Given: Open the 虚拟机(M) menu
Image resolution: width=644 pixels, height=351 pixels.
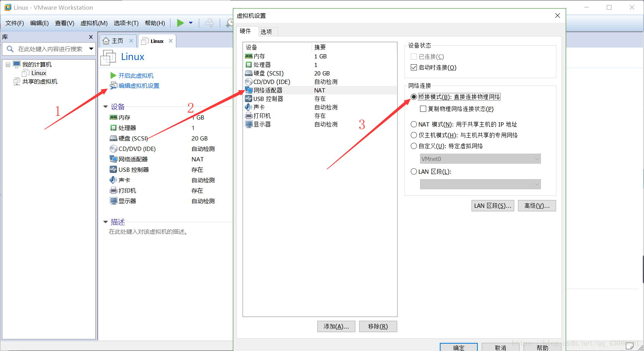Looking at the screenshot, I should pyautogui.click(x=94, y=23).
